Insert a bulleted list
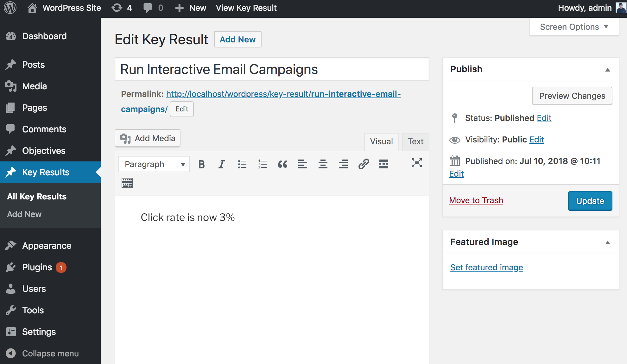Screen dimensions: 627x364 tap(242, 164)
